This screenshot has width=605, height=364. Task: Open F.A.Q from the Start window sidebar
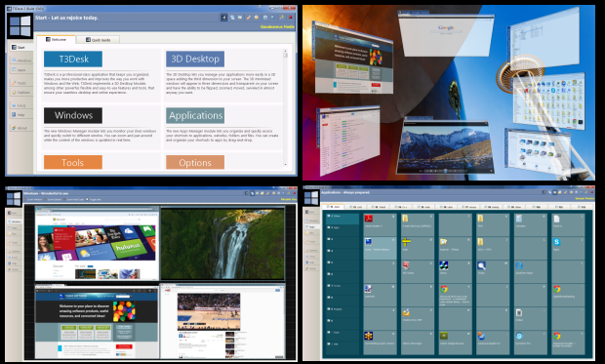pyautogui.click(x=21, y=105)
